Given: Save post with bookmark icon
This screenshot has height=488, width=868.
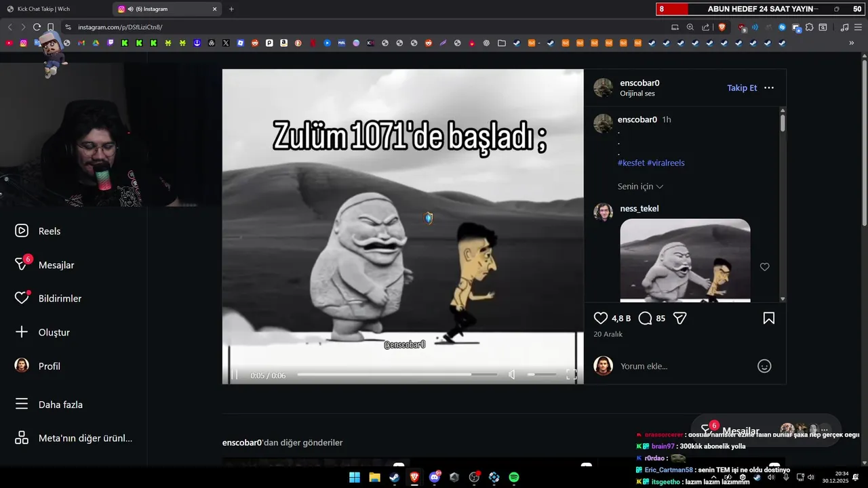Looking at the screenshot, I should pyautogui.click(x=769, y=318).
